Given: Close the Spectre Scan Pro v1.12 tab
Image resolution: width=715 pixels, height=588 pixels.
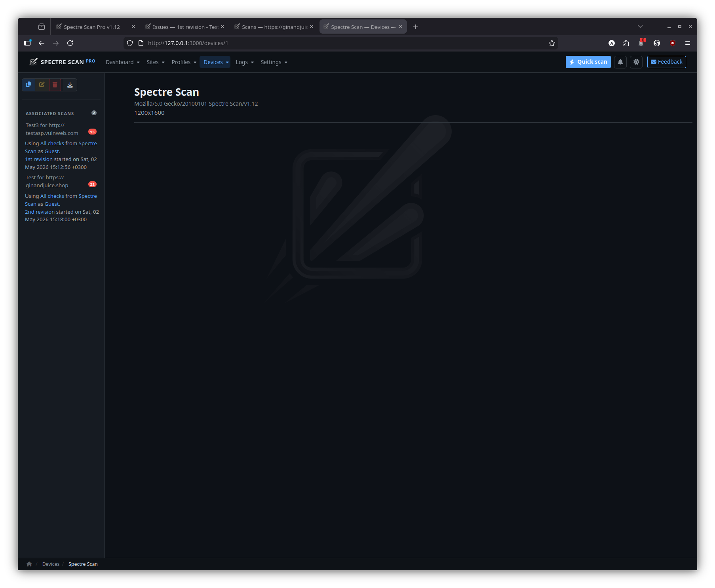Looking at the screenshot, I should point(133,27).
